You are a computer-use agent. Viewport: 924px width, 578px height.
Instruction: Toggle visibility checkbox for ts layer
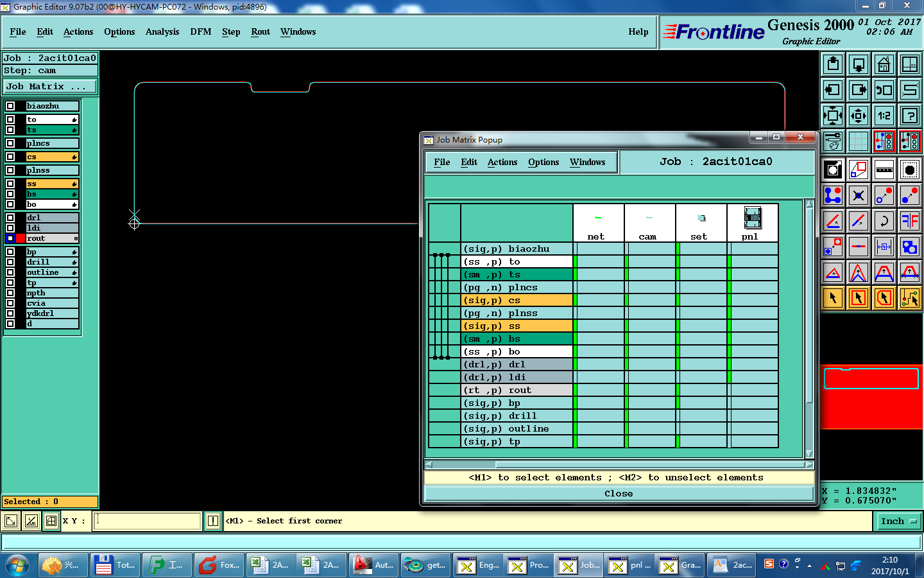point(10,130)
